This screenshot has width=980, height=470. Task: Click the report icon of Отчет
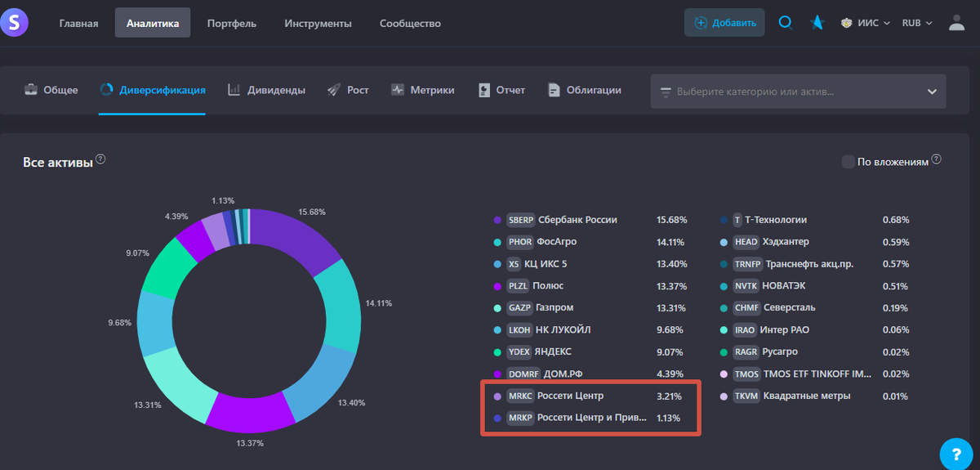[x=484, y=90]
